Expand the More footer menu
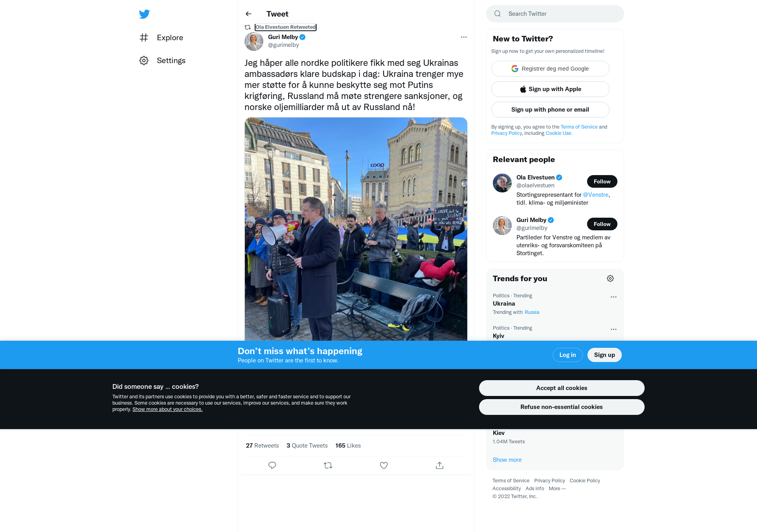The width and height of the screenshot is (757, 532). (557, 489)
